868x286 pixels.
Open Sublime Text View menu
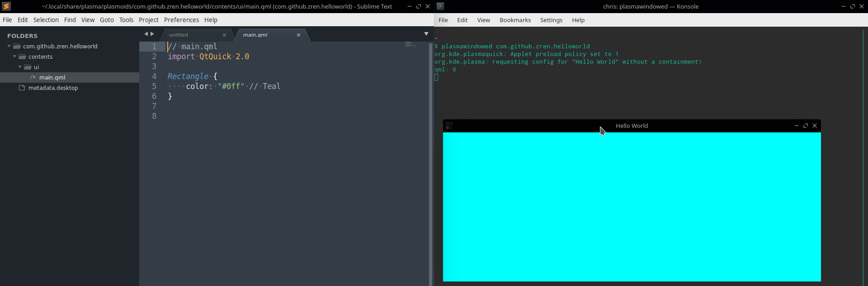(88, 20)
